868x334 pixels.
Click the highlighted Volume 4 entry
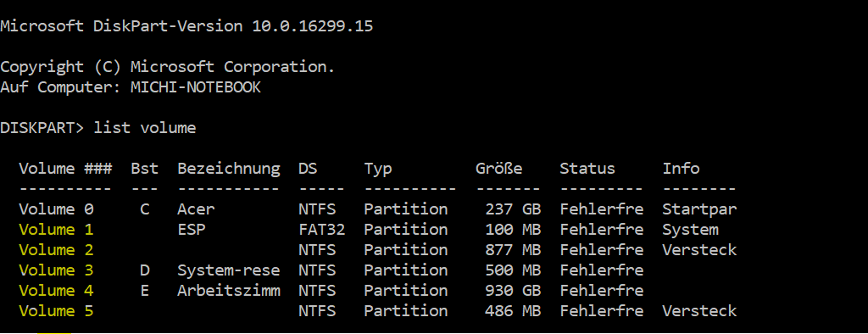tap(57, 290)
